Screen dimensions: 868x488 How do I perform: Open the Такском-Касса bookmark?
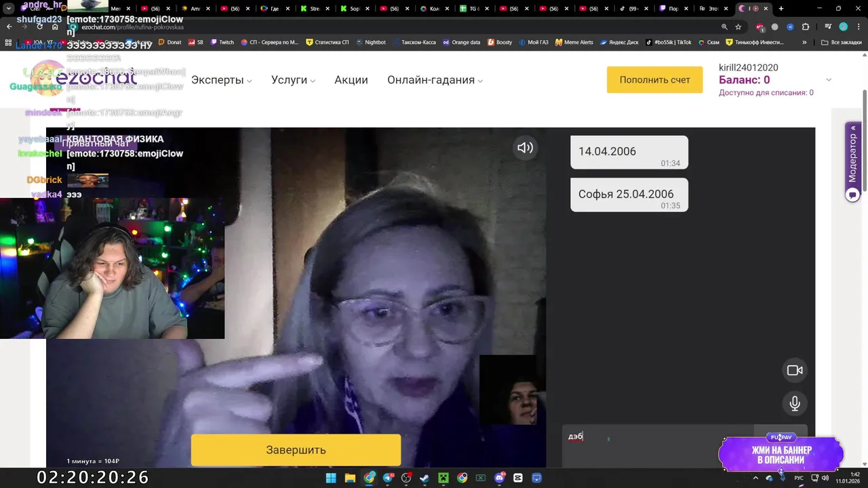click(x=414, y=42)
